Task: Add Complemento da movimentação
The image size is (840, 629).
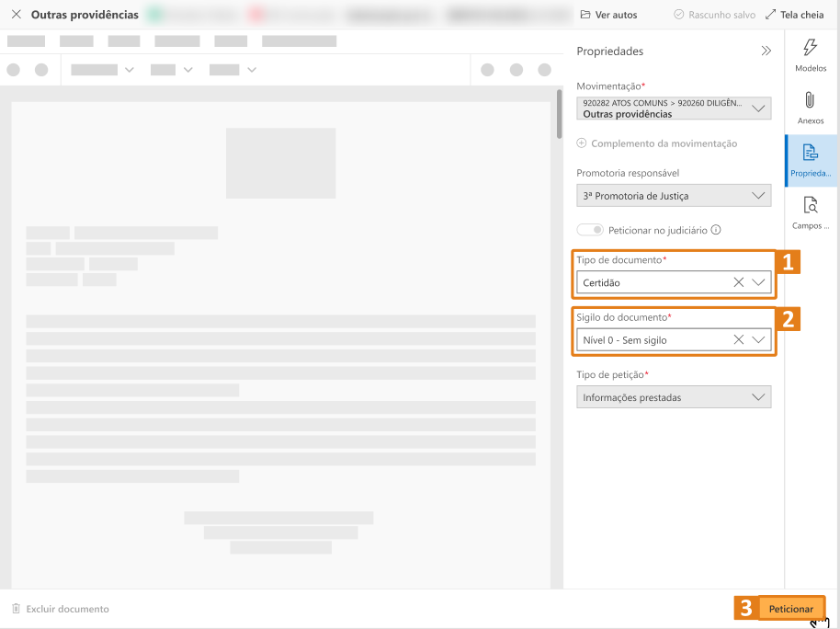Action: (656, 143)
